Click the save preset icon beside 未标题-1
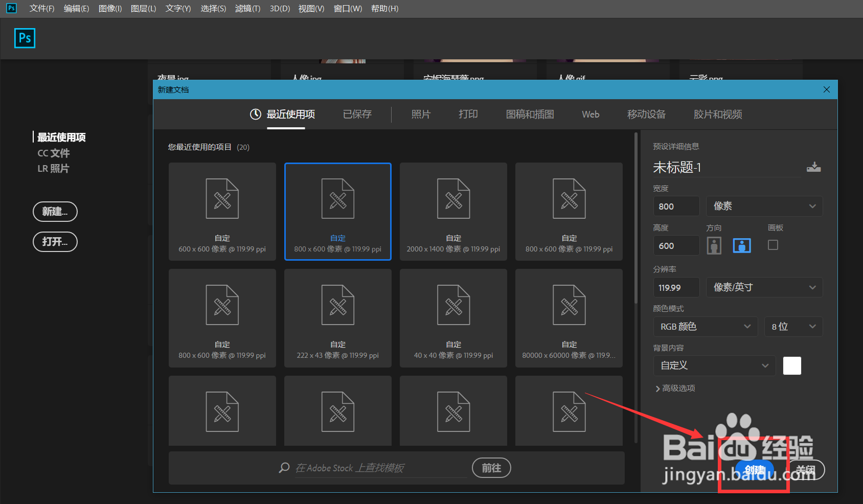Viewport: 863px width, 504px height. (813, 167)
